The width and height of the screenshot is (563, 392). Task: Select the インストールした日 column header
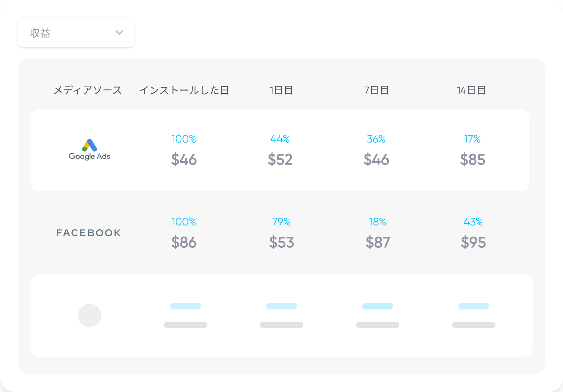pyautogui.click(x=184, y=90)
